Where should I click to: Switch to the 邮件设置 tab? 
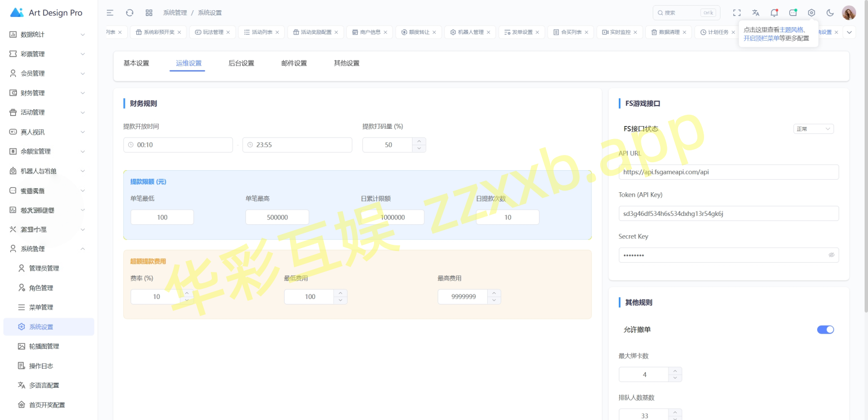(294, 63)
